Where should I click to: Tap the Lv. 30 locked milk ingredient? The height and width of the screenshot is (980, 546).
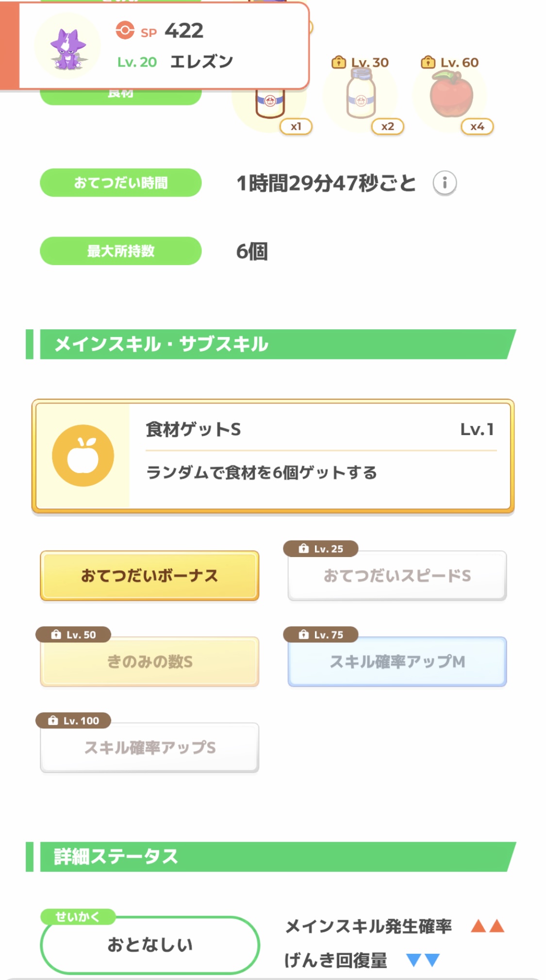pos(361,94)
